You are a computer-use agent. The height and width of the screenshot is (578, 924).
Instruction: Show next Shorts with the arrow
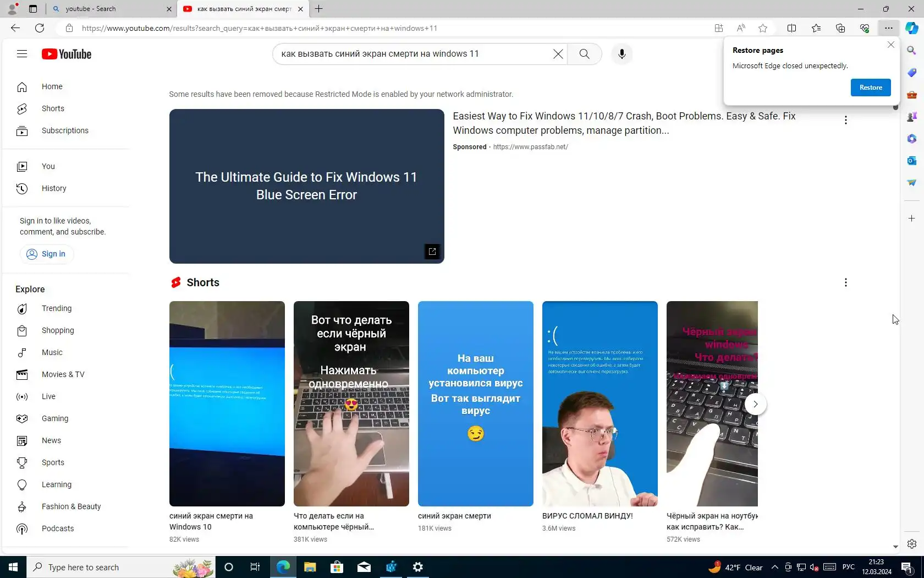755,404
